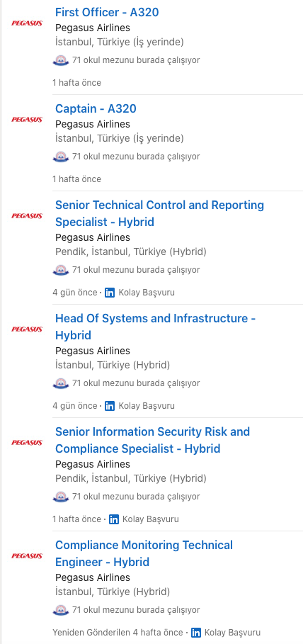
Task: Click Pegasus Airlines name under Compliance Monitoring
Action: tap(93, 578)
